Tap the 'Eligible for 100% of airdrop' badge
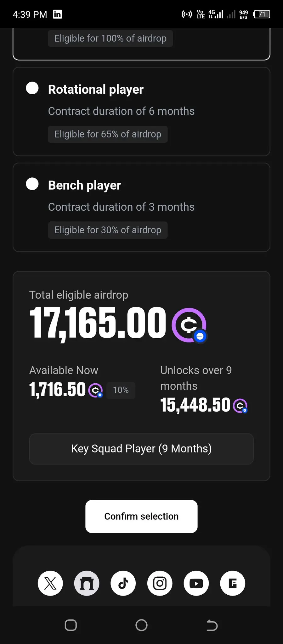The height and width of the screenshot is (644, 283). 110,38
